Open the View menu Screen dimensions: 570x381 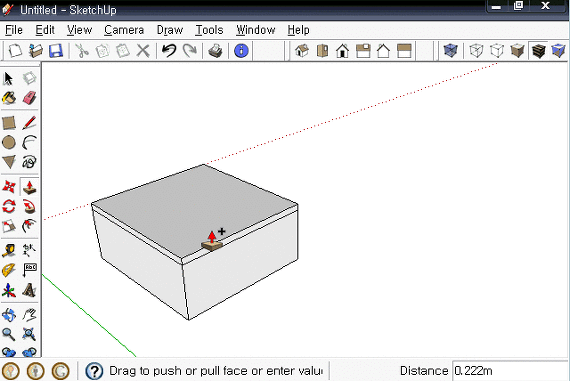tap(79, 30)
